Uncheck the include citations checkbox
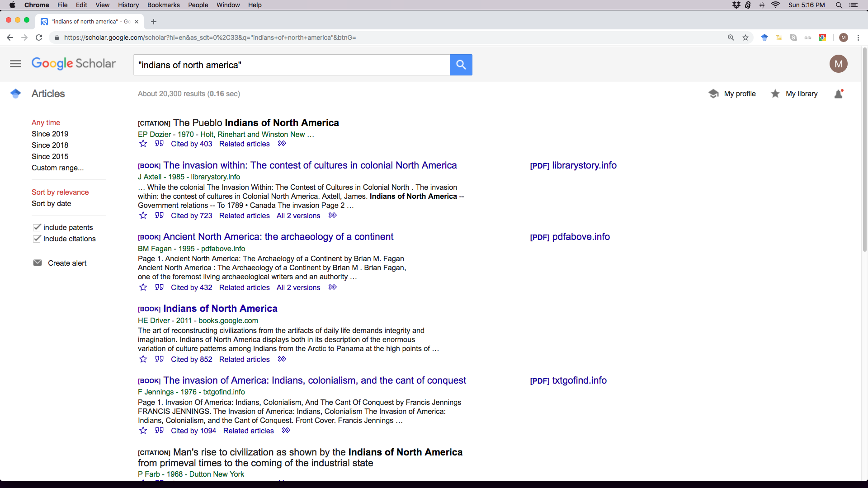 point(37,239)
